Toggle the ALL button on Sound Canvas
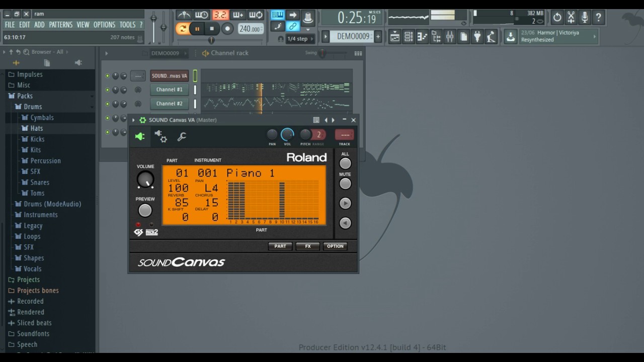This screenshot has width=644, height=362. pos(345,163)
